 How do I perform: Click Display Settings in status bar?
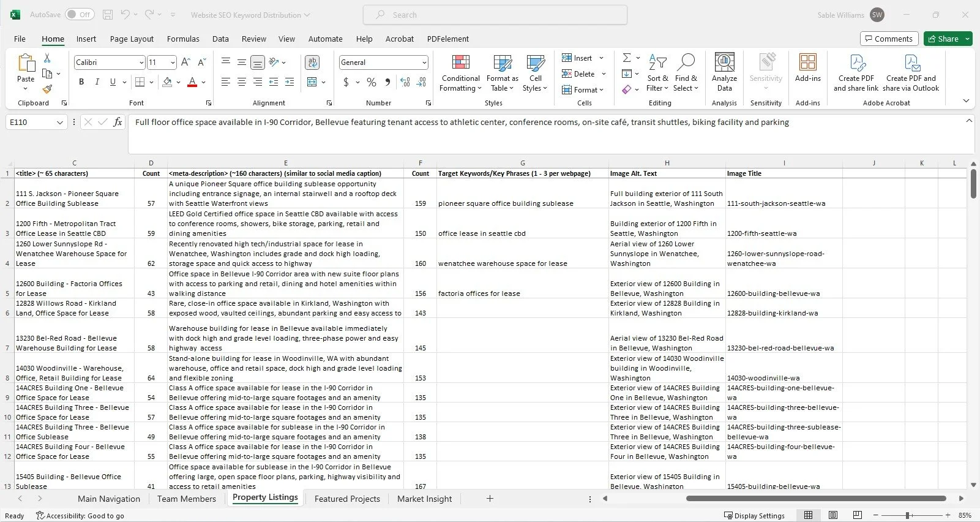tap(754, 516)
